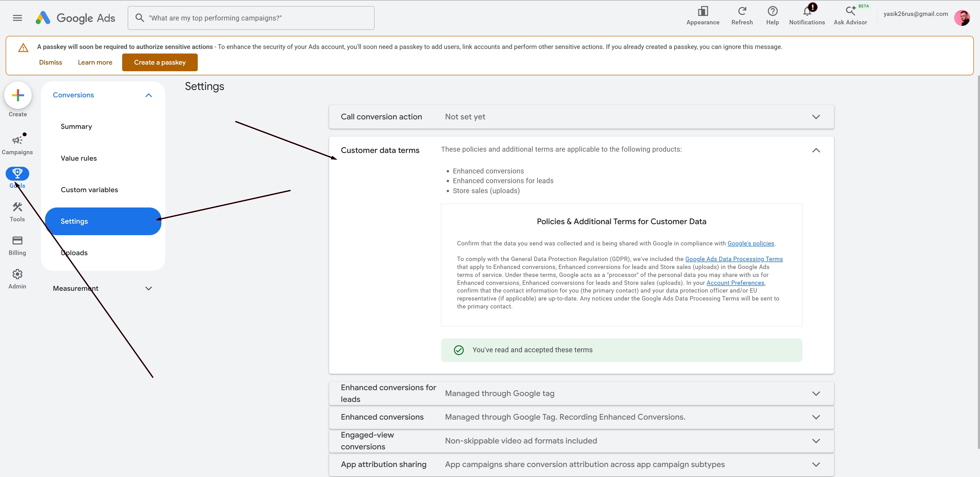
Task: Expand the Measurement menu section
Action: (x=149, y=288)
